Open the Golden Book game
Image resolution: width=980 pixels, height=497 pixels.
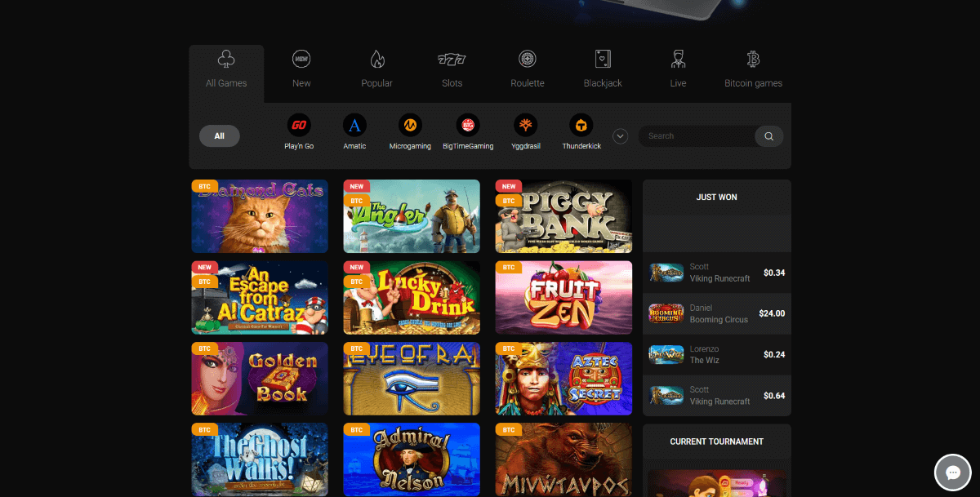(260, 379)
